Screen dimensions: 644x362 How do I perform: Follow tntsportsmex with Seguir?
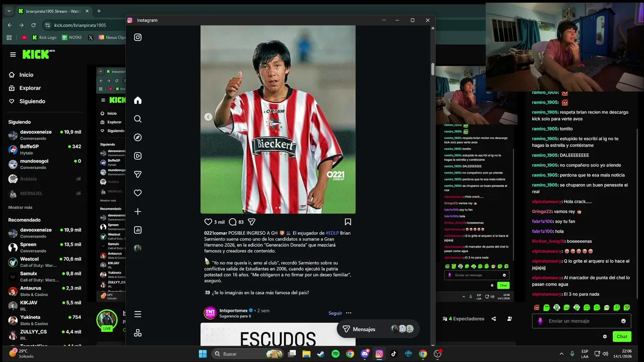(x=335, y=313)
